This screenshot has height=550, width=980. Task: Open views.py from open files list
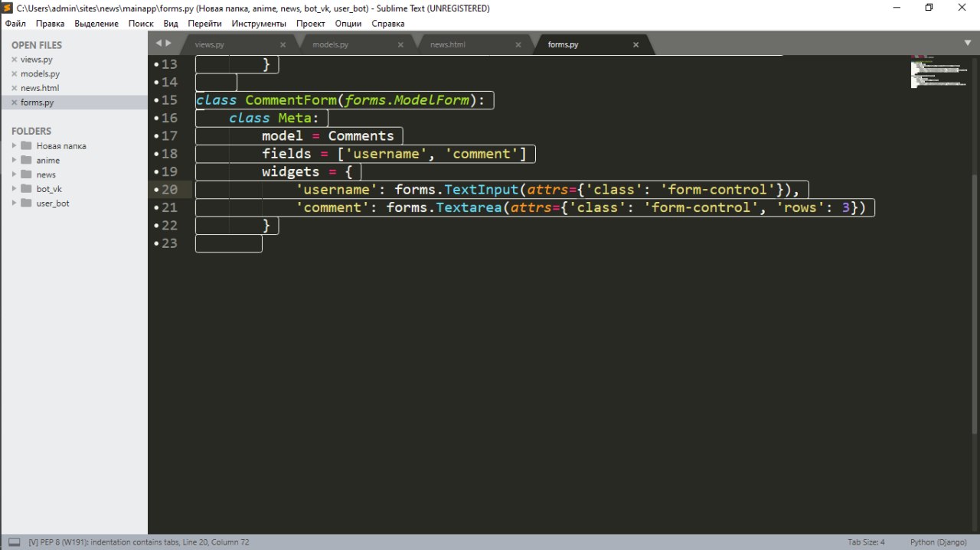37,60
